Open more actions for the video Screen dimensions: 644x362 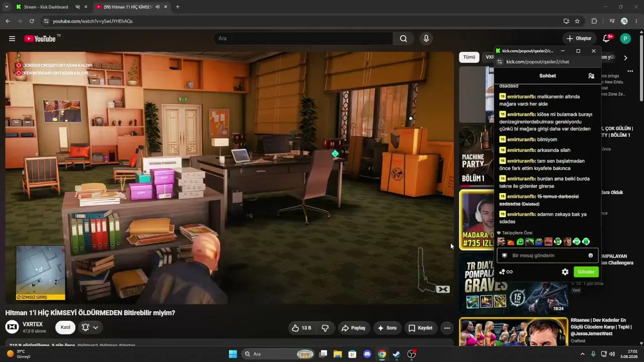(x=447, y=328)
